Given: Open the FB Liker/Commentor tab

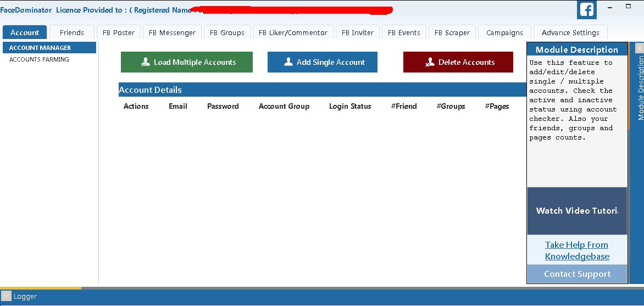Looking at the screenshot, I should 293,32.
